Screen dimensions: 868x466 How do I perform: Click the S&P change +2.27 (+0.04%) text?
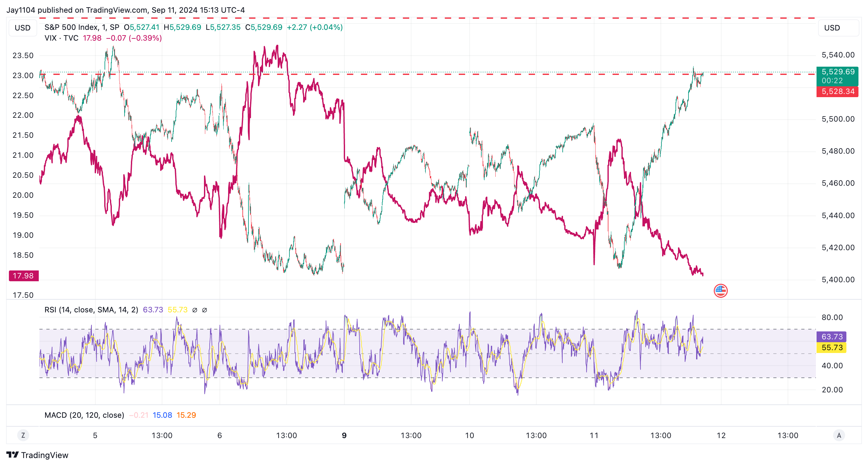click(315, 27)
